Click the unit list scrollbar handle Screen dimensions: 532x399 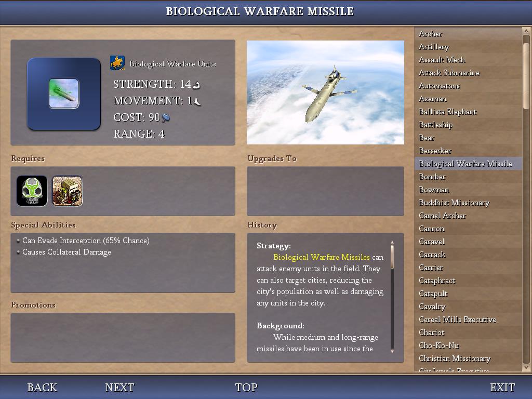click(526, 75)
